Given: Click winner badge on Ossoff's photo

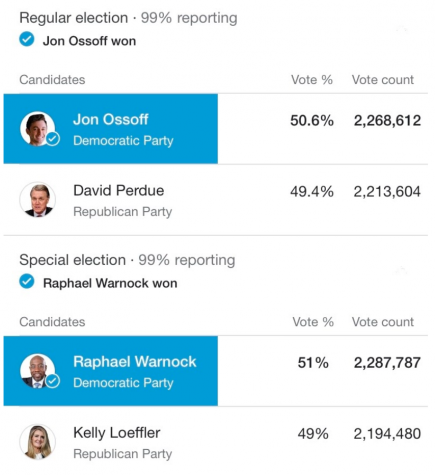Looking at the screenshot, I should [x=53, y=139].
